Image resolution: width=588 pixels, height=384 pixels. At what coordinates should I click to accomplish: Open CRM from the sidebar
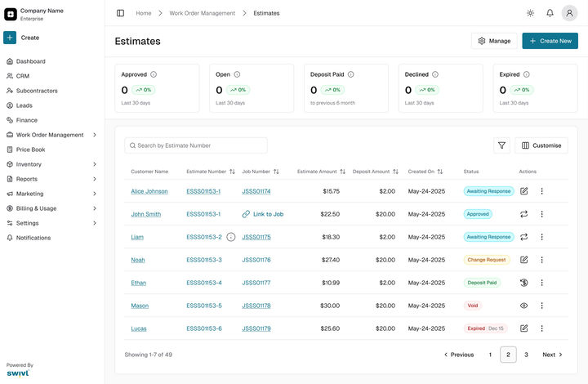18,76
